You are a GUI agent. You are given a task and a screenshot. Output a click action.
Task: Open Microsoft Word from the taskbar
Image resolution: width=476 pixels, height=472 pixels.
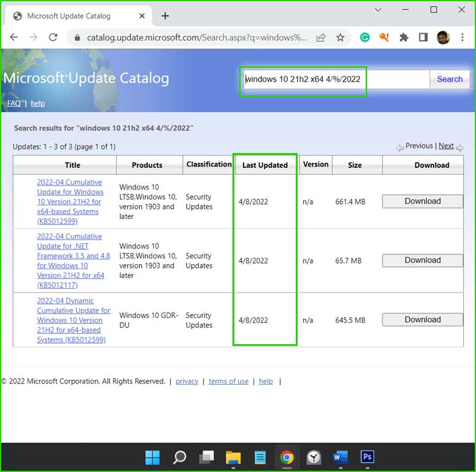(x=341, y=457)
